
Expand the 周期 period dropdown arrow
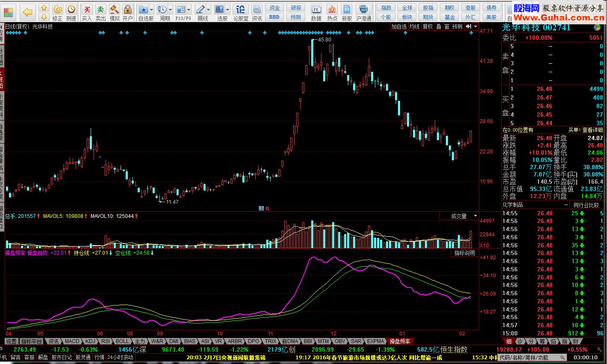tap(170, 10)
